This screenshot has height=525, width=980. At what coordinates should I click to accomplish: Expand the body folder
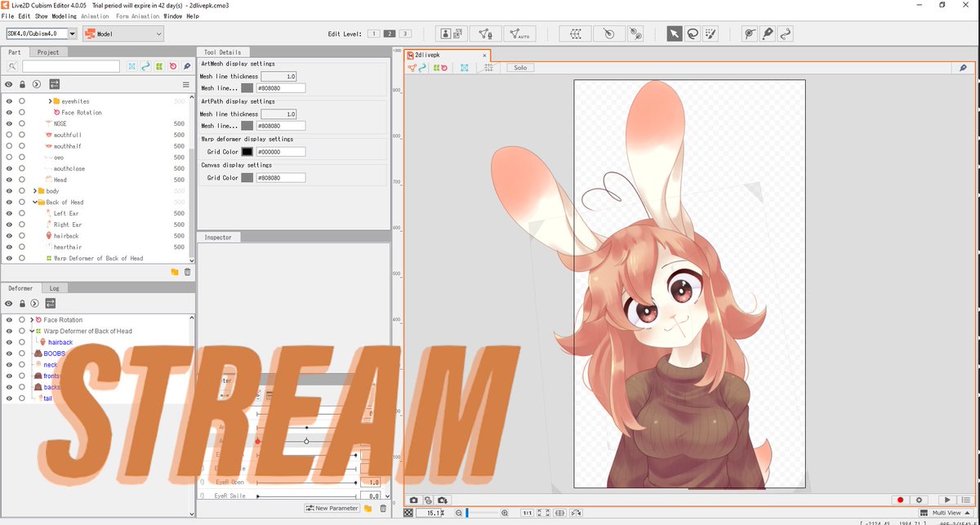(x=33, y=191)
